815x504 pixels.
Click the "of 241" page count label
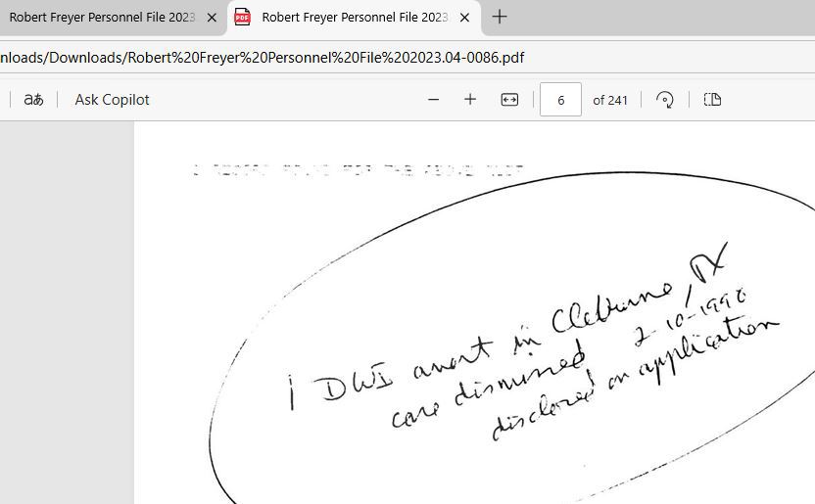[610, 100]
